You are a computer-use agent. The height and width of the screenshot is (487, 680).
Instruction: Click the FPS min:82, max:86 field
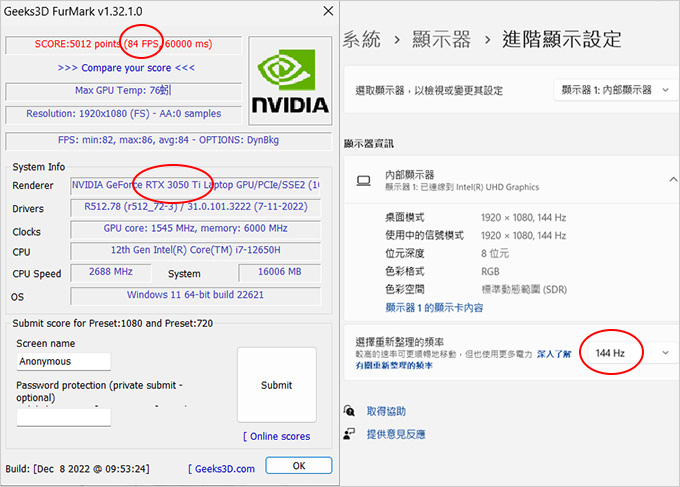click(x=168, y=141)
